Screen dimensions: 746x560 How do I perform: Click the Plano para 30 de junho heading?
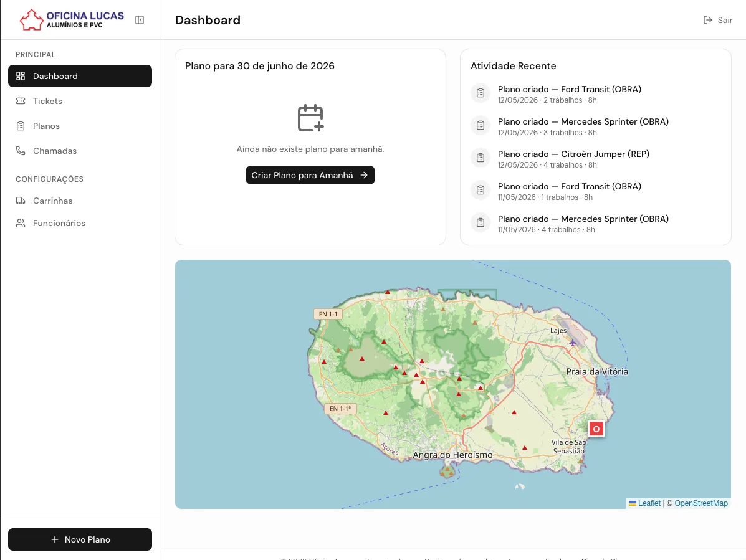260,66
